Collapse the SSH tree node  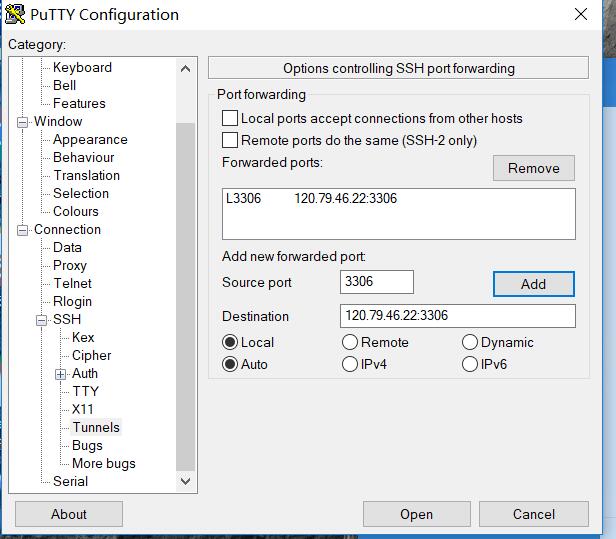coord(42,320)
